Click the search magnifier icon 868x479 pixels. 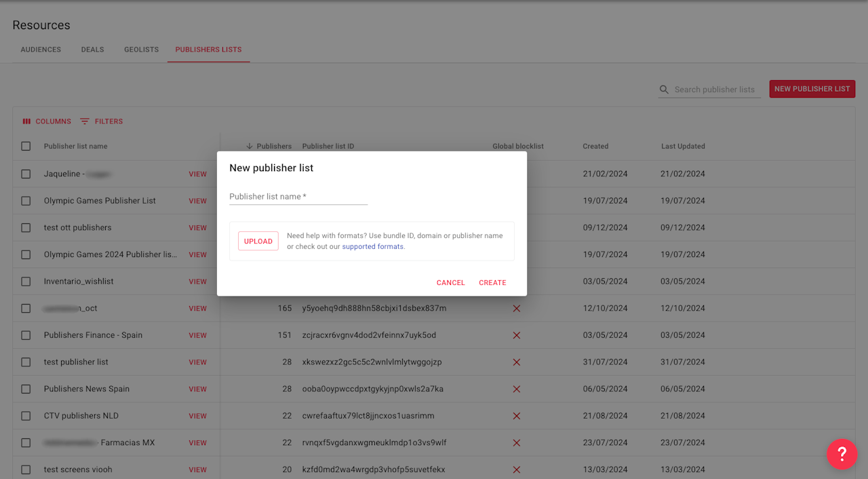[665, 90]
